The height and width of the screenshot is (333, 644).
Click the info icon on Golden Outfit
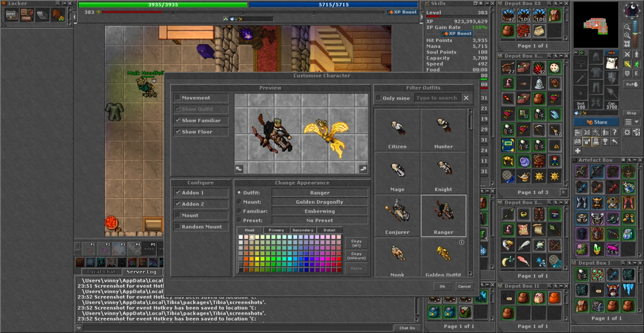coord(461,242)
